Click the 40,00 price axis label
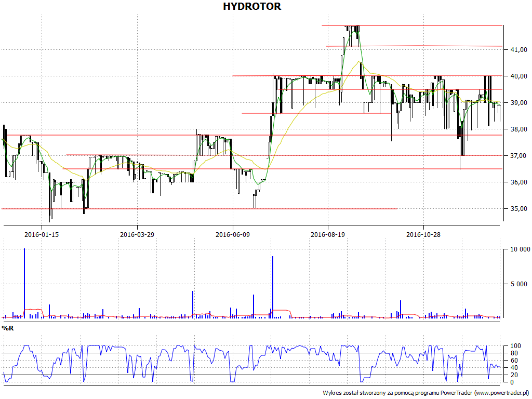 pos(519,76)
